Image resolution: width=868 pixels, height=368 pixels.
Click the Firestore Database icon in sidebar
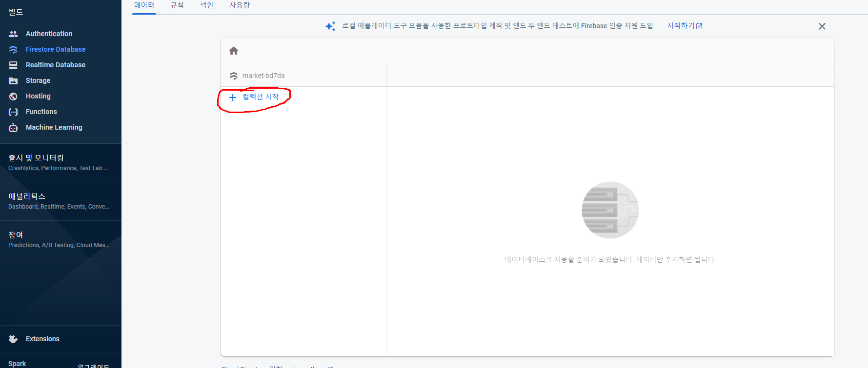click(x=13, y=49)
